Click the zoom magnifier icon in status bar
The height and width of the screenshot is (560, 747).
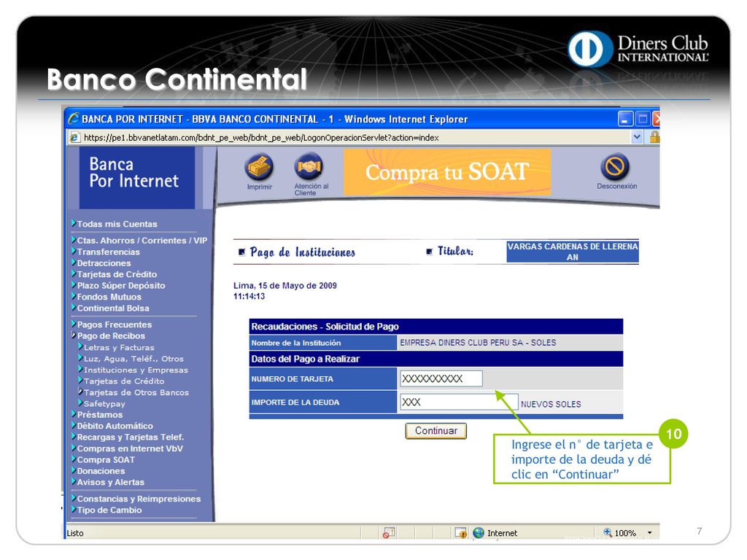(x=608, y=532)
